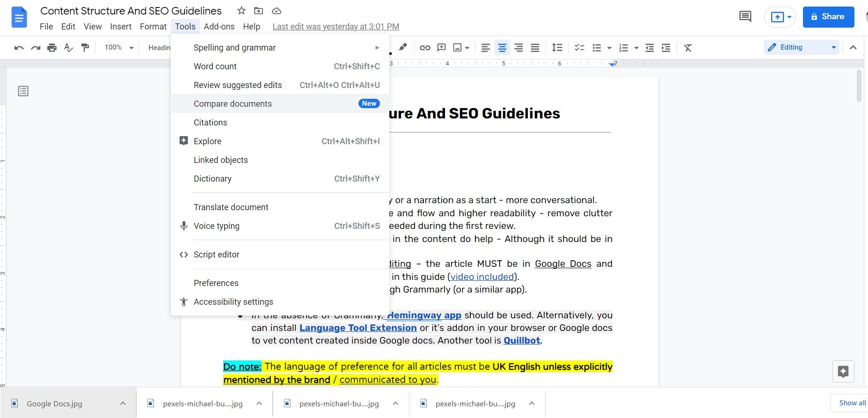The height and width of the screenshot is (418, 868).
Task: Open the Edit menu
Action: [68, 27]
